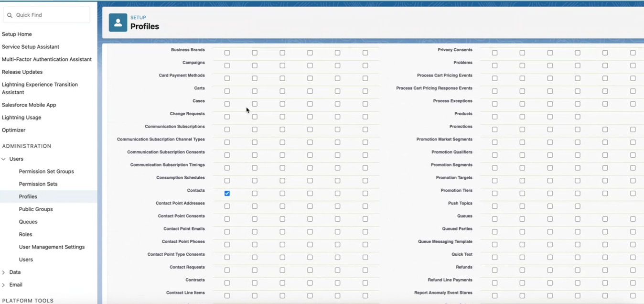Screen dimensions: 644x304
Task: Uncheck the first Contacts permission checkbox
Action: click(x=227, y=194)
